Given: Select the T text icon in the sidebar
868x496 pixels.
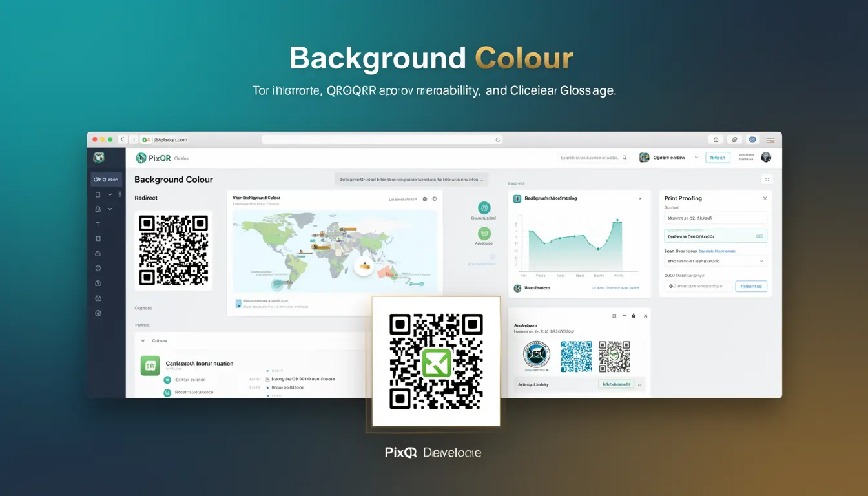Looking at the screenshot, I should [98, 224].
